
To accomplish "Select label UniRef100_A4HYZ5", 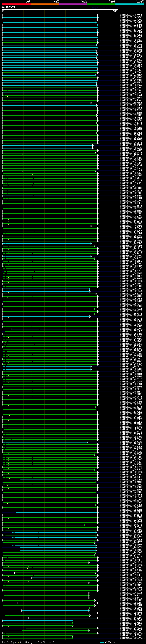I will point(131,572).
